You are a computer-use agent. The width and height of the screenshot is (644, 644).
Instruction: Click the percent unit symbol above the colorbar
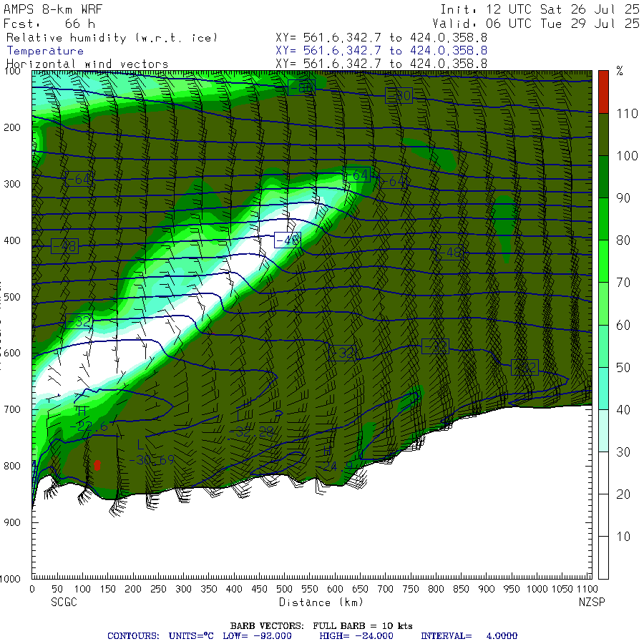point(620,72)
